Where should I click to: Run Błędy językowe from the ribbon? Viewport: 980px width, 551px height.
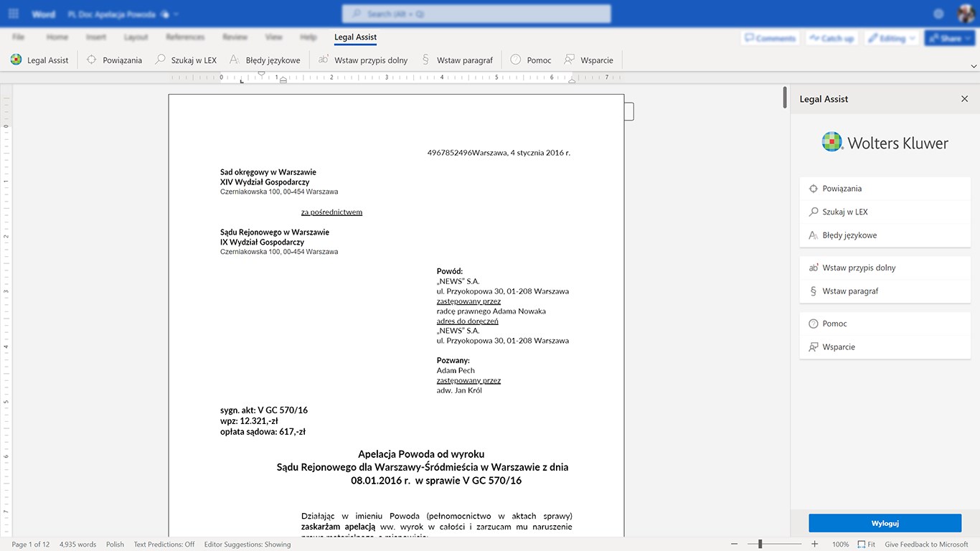coord(264,60)
